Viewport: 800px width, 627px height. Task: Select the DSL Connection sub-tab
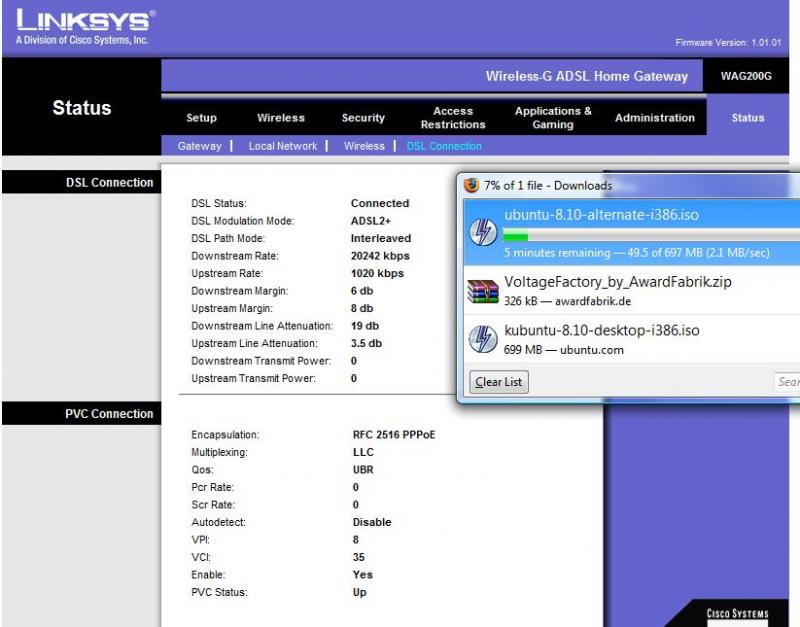444,146
